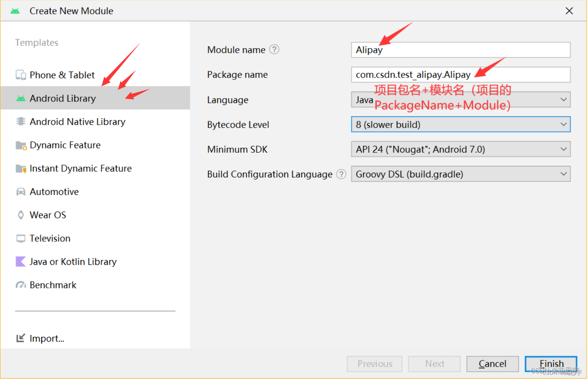
Task: Click the Instant Dynamic Feature folder icon
Action: (21, 169)
